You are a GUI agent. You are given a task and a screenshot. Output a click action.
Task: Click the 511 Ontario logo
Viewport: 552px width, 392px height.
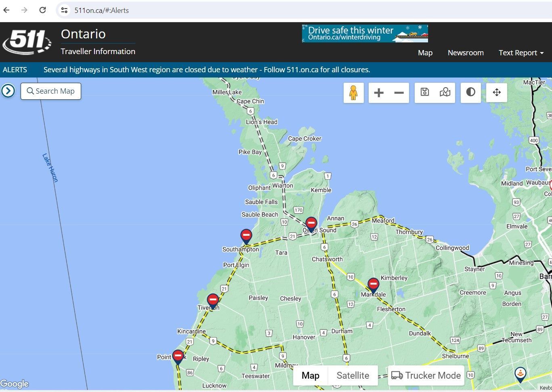[26, 40]
